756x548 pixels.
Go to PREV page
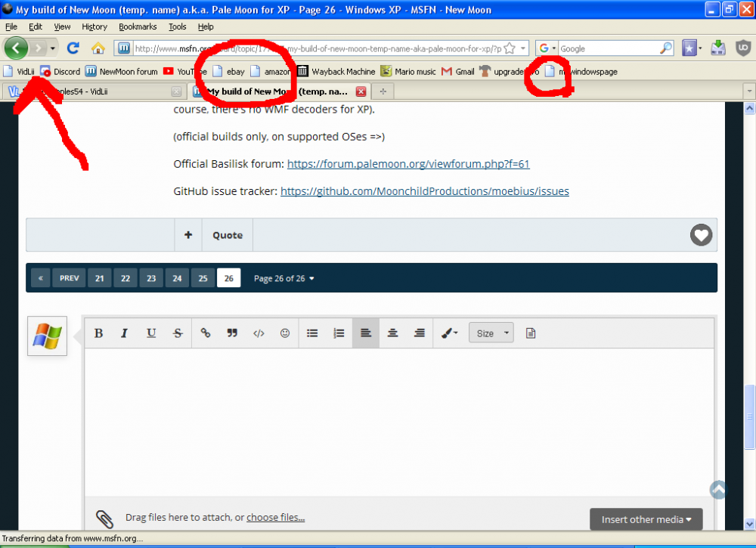(x=69, y=278)
